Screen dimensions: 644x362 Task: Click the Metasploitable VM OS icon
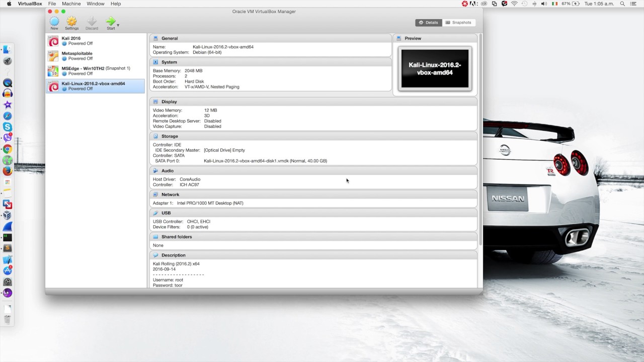click(x=53, y=56)
